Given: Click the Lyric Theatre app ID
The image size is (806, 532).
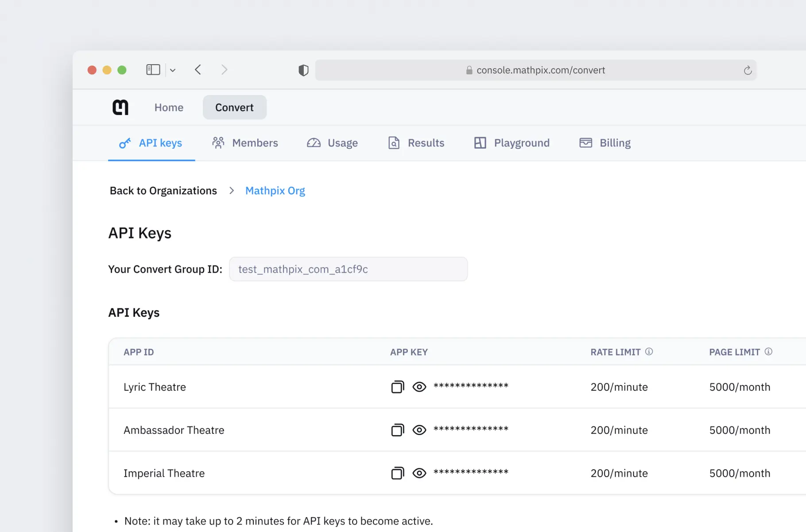Looking at the screenshot, I should click(155, 387).
